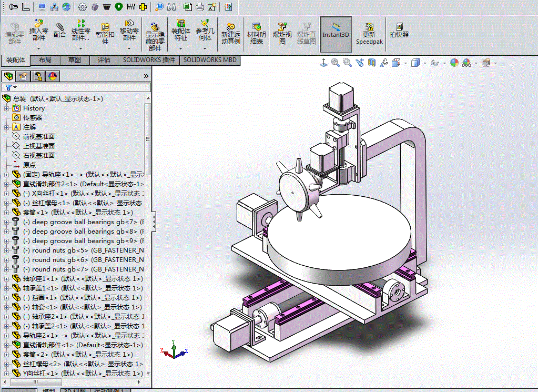Viewport: 538px width, 392px height.
Task: Select 原点 in feature tree
Action: [x=29, y=165]
